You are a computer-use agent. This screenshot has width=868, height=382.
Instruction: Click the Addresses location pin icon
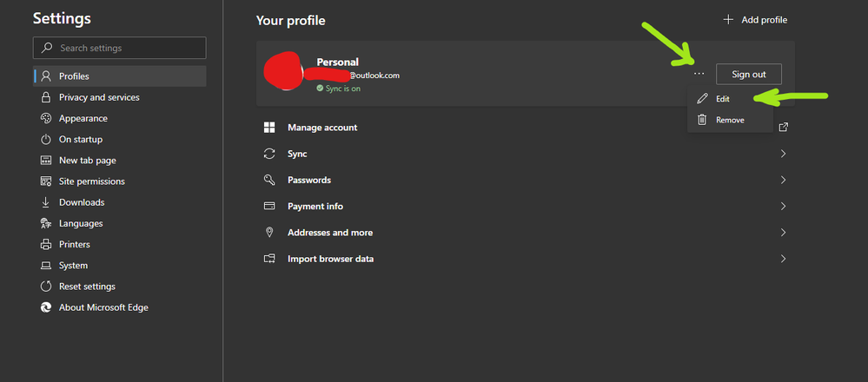[x=269, y=232]
